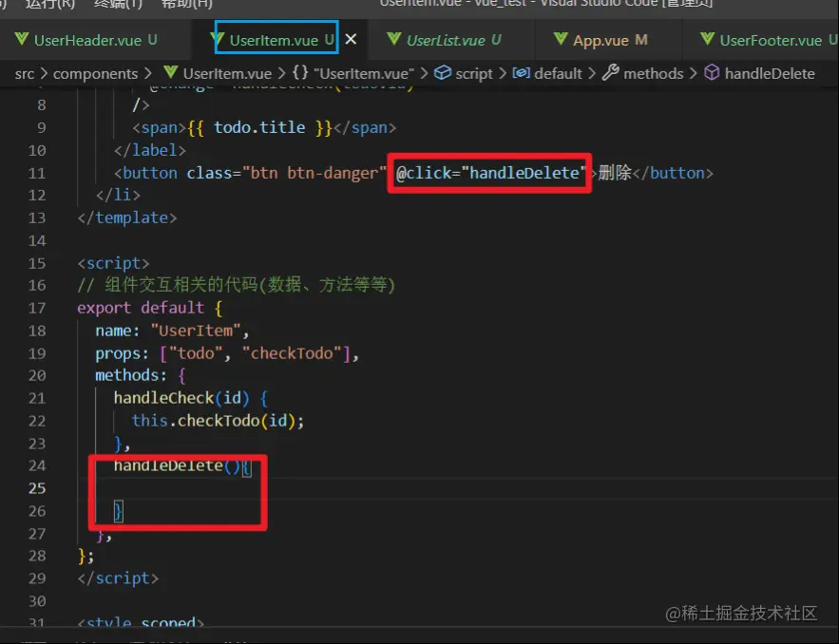The width and height of the screenshot is (839, 644).
Task: Click the export default line
Action: pos(149,308)
